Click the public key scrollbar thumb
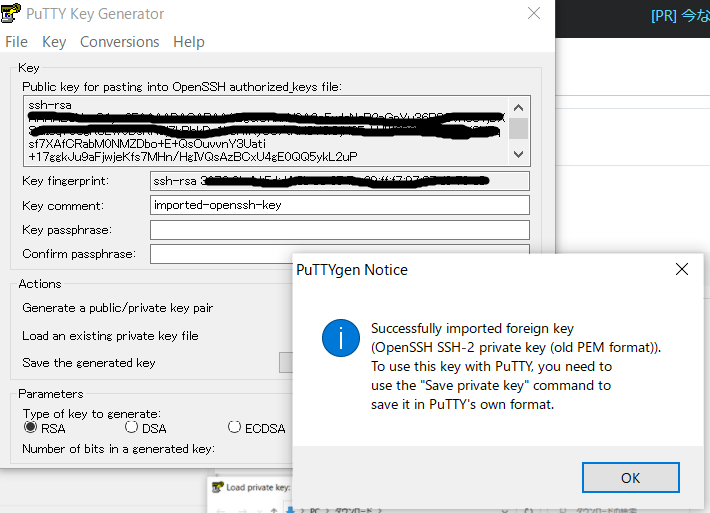 [x=518, y=129]
